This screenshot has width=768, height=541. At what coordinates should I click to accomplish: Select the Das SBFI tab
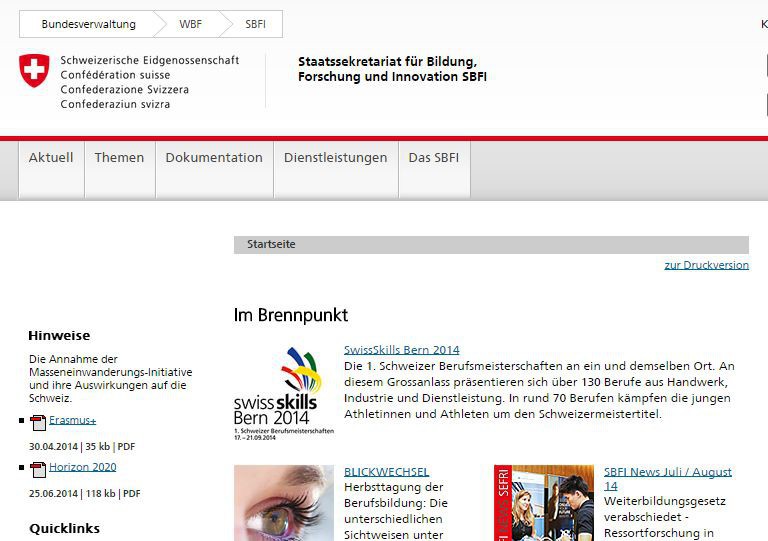[434, 169]
